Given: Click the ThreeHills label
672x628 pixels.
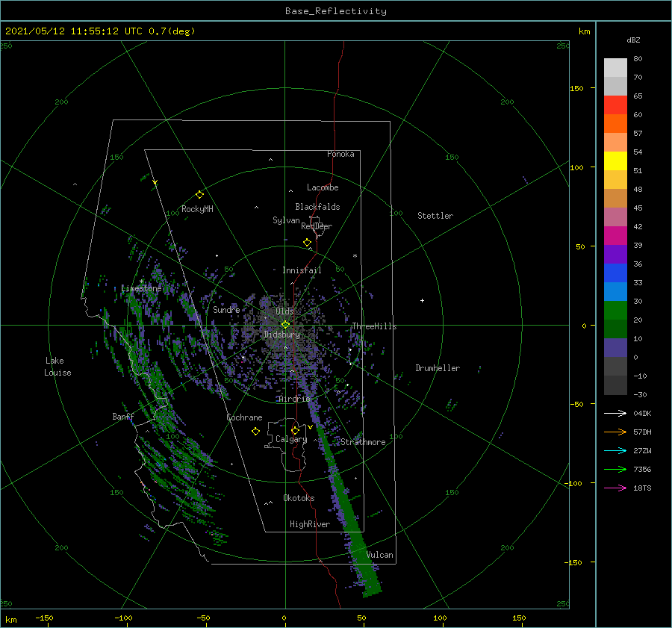Looking at the screenshot, I should 374,326.
